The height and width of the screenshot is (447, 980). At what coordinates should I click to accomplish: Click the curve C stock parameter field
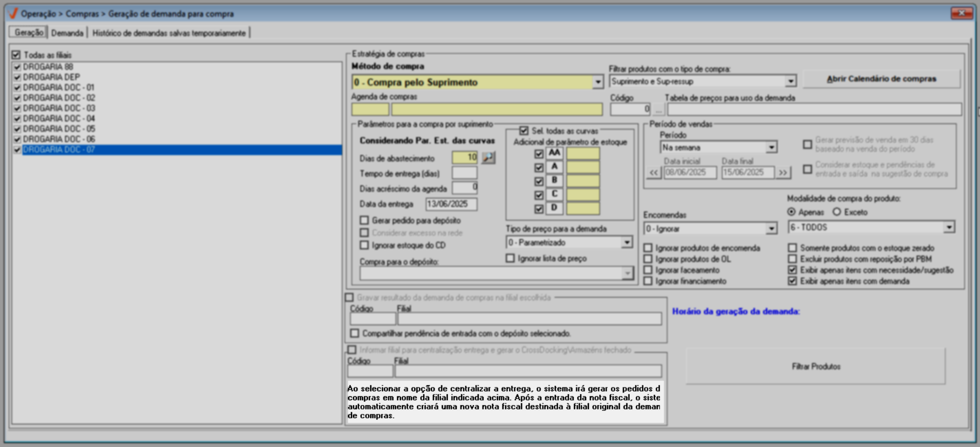pos(583,195)
